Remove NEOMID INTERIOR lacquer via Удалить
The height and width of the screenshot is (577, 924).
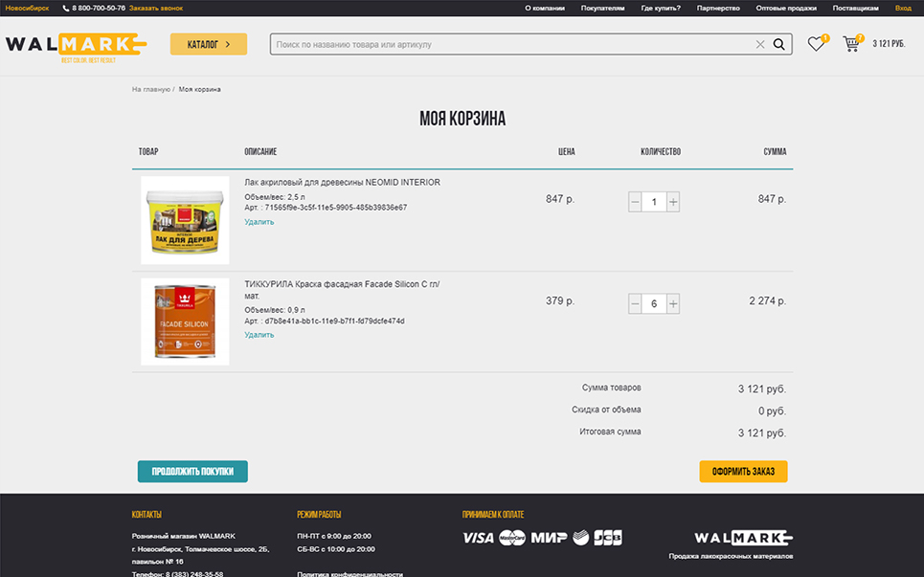tap(259, 222)
